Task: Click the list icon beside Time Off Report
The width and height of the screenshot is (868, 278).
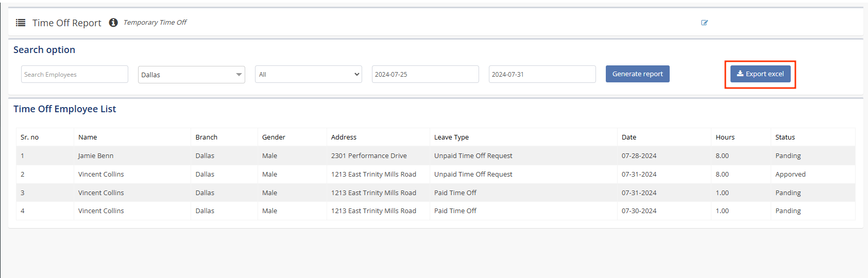Action: point(21,23)
